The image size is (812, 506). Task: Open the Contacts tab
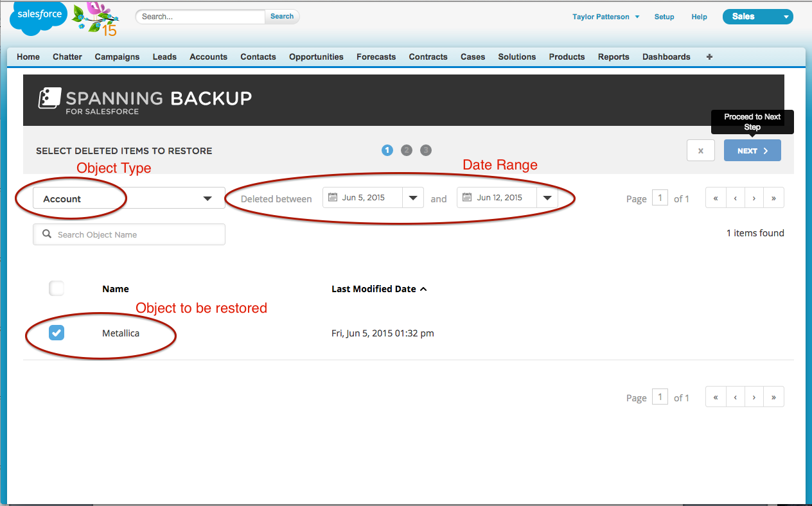(x=258, y=57)
